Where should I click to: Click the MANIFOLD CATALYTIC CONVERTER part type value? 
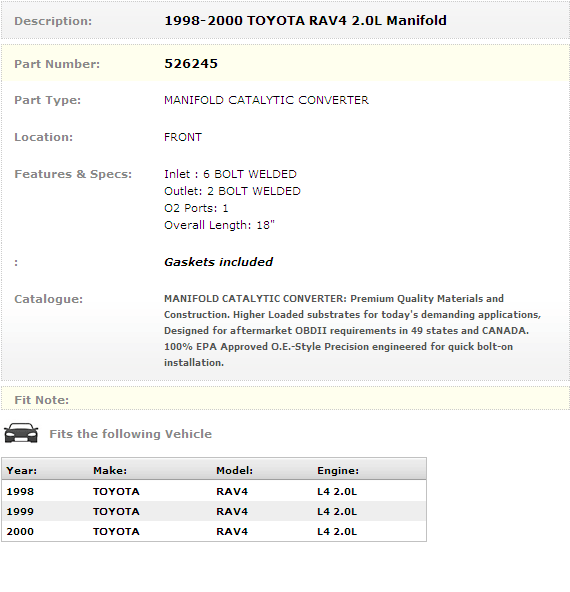pyautogui.click(x=266, y=100)
